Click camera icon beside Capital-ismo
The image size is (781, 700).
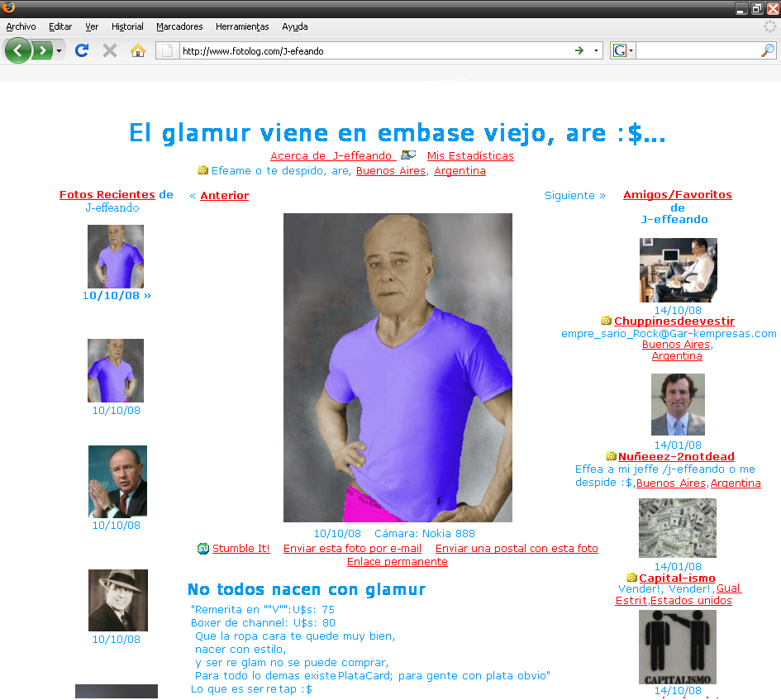(x=632, y=578)
